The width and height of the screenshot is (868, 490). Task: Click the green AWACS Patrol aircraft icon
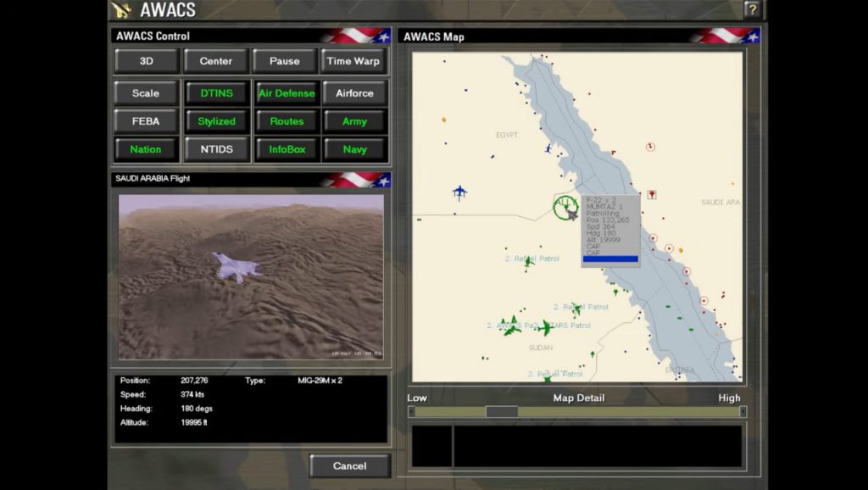pyautogui.click(x=511, y=326)
